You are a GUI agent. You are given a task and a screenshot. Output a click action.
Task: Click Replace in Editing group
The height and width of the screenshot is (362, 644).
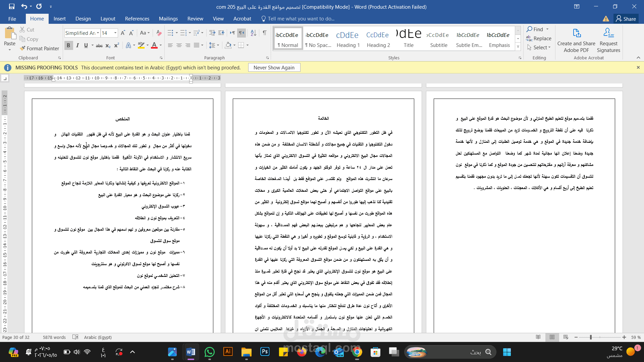(x=539, y=39)
